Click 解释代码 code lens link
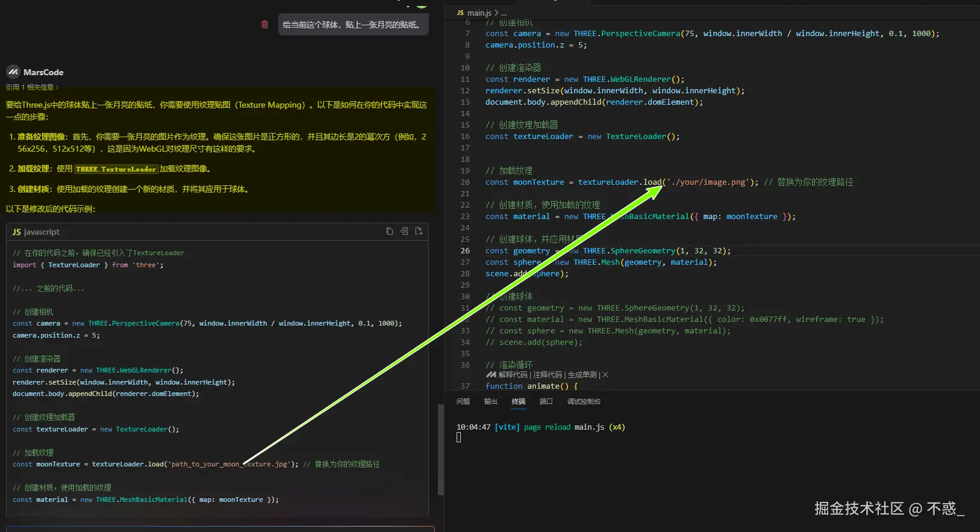980x532 pixels. coord(513,374)
